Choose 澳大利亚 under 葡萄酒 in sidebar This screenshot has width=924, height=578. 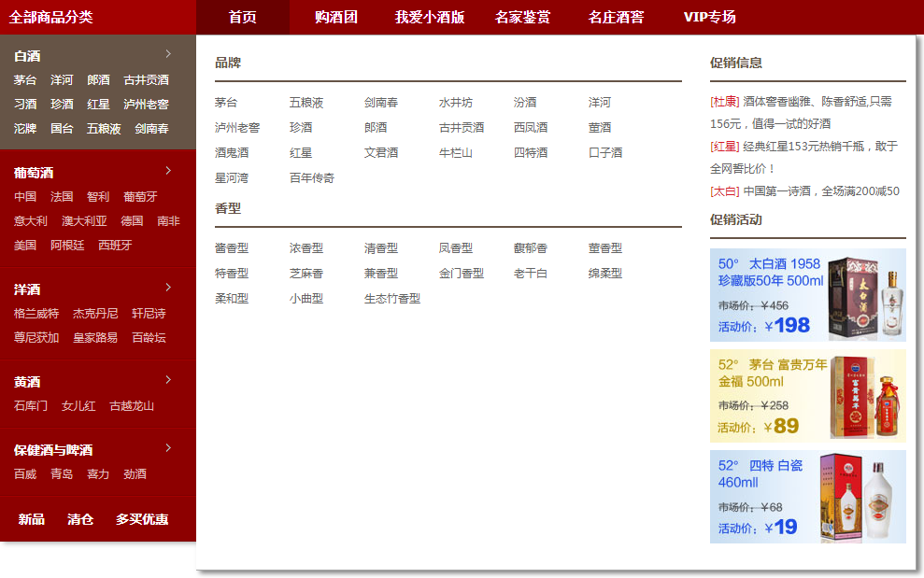tap(84, 221)
